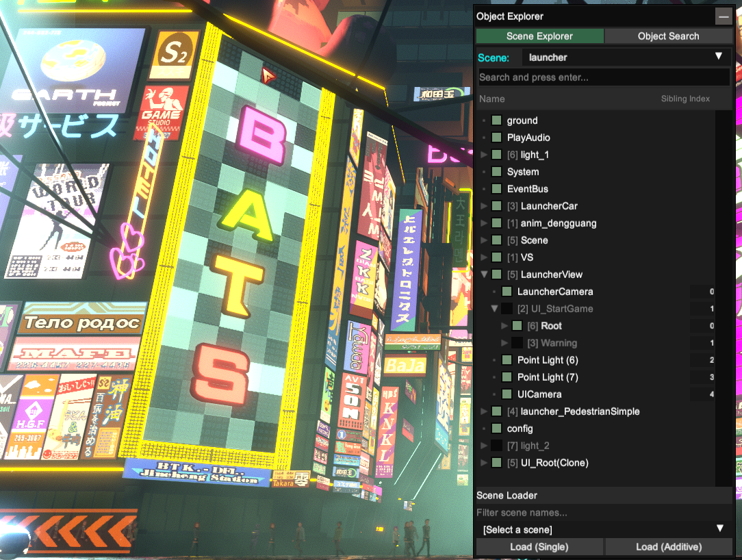Screen dimensions: 742x560
Task: Expand the LauncherCar tree node
Action: pyautogui.click(x=484, y=206)
